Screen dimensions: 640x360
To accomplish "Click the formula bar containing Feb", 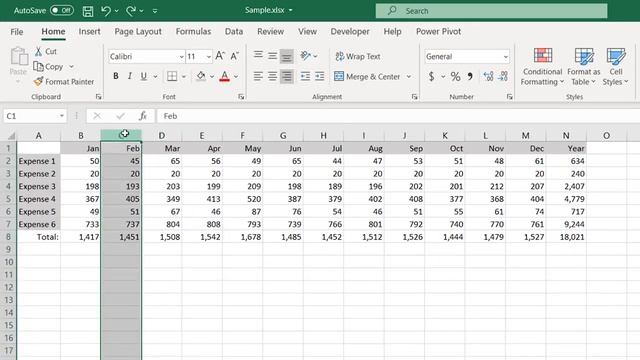I will [x=398, y=116].
